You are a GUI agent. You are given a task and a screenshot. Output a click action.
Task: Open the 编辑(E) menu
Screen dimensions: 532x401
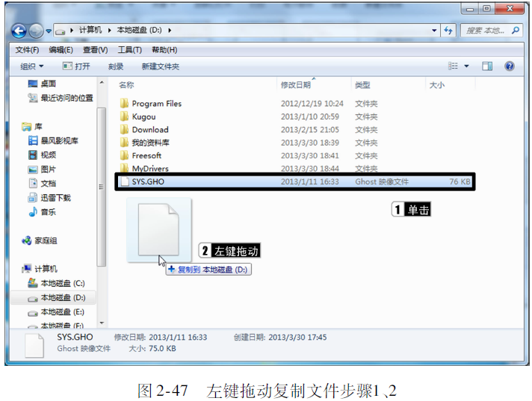[x=61, y=50]
